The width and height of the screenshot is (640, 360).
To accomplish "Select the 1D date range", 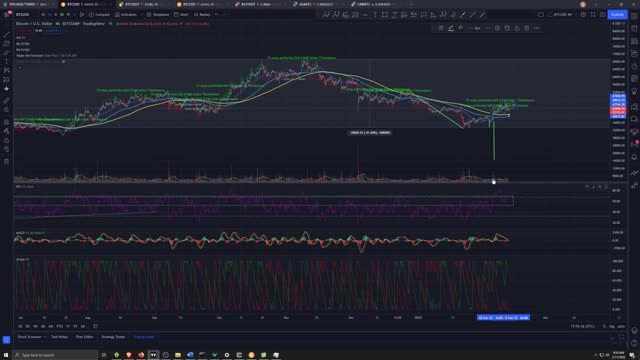I will 20,326.
